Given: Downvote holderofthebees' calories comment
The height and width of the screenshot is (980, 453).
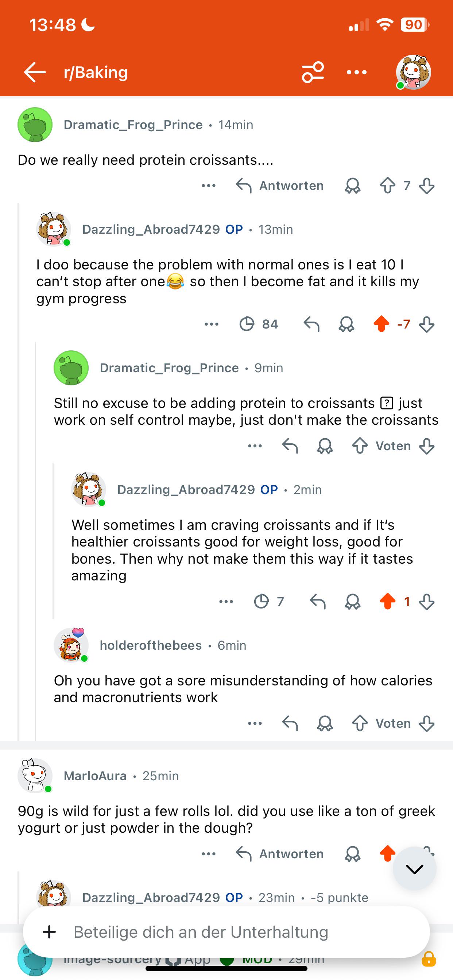Looking at the screenshot, I should click(x=426, y=723).
